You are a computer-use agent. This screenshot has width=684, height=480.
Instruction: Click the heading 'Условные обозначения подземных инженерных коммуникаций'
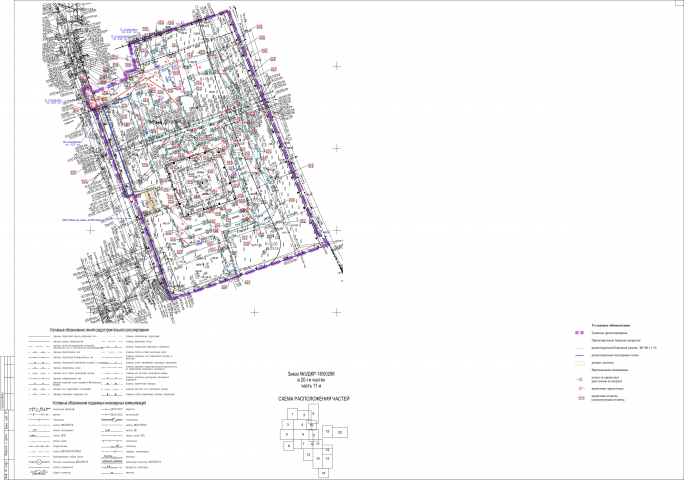(x=99, y=403)
